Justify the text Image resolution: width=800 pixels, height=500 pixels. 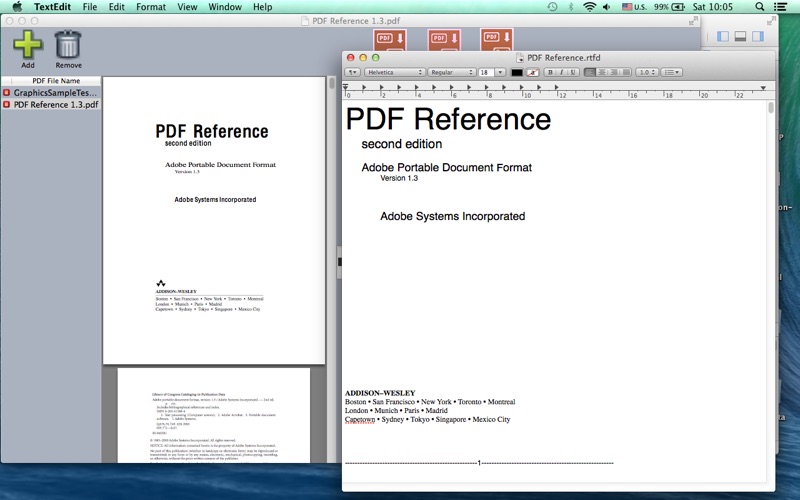(x=627, y=72)
